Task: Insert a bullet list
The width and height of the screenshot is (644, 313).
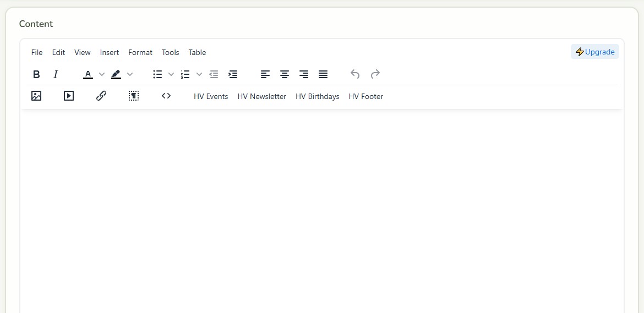Action: (x=157, y=74)
